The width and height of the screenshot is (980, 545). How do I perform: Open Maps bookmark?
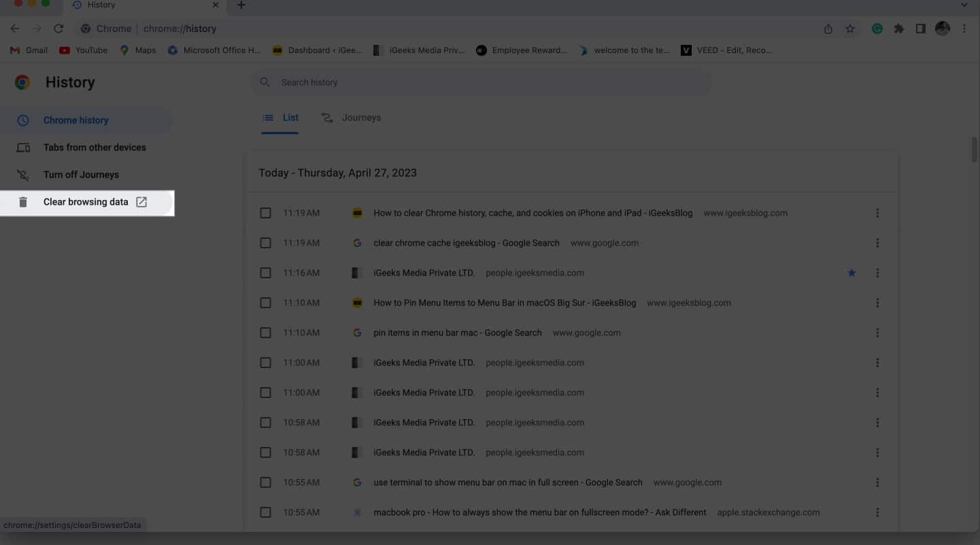(138, 50)
